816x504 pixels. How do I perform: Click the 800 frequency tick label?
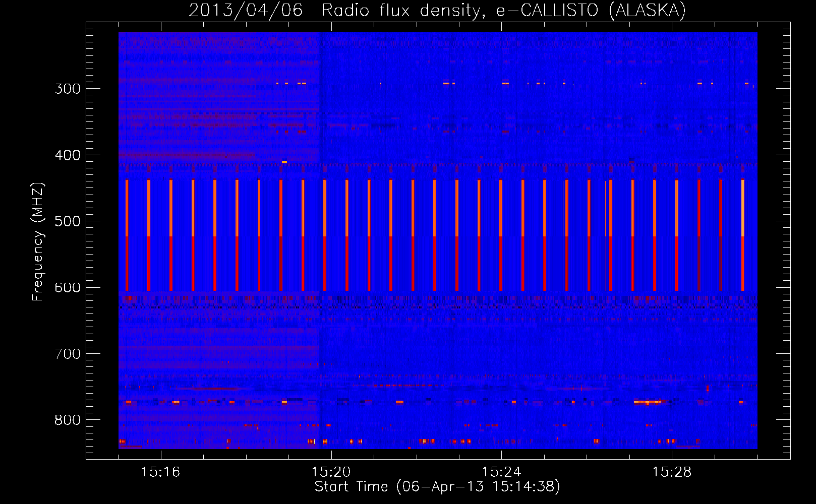[68, 420]
